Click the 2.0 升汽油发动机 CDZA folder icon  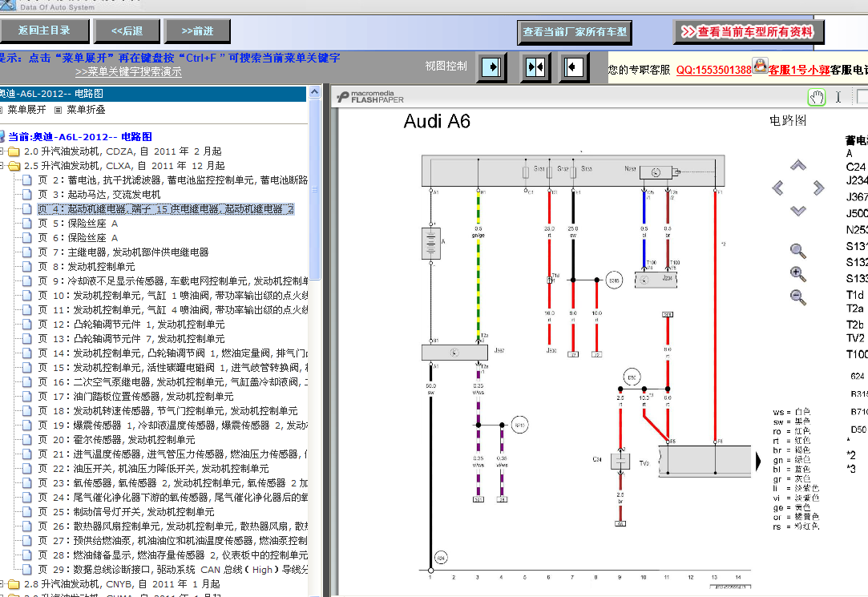pyautogui.click(x=14, y=151)
